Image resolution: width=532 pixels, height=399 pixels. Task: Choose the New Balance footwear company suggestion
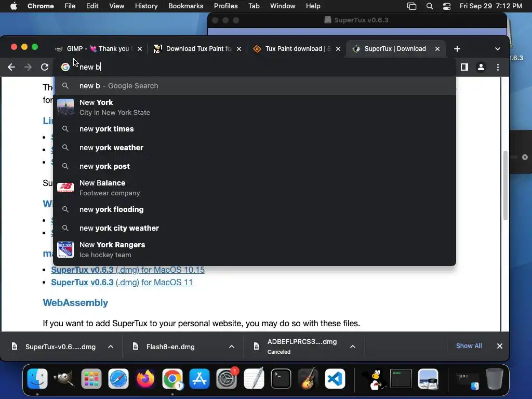point(255,188)
